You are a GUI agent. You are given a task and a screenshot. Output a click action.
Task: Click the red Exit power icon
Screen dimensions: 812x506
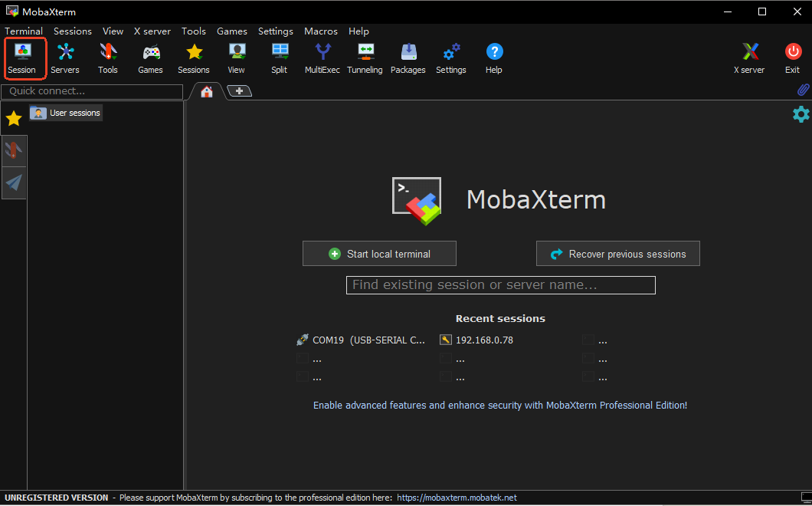click(x=793, y=58)
